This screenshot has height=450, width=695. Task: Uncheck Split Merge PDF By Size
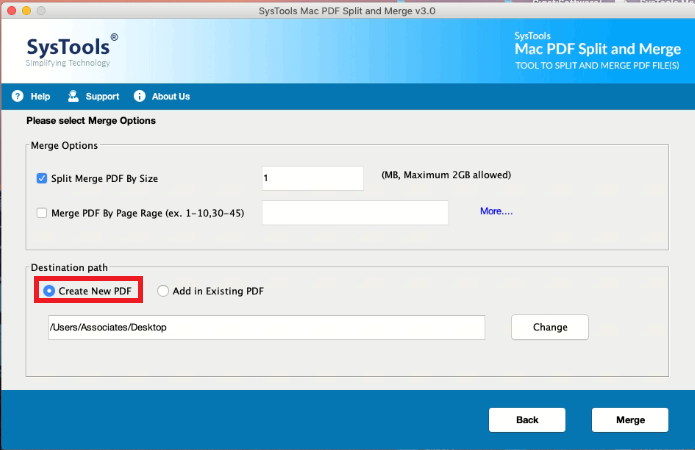coord(42,178)
